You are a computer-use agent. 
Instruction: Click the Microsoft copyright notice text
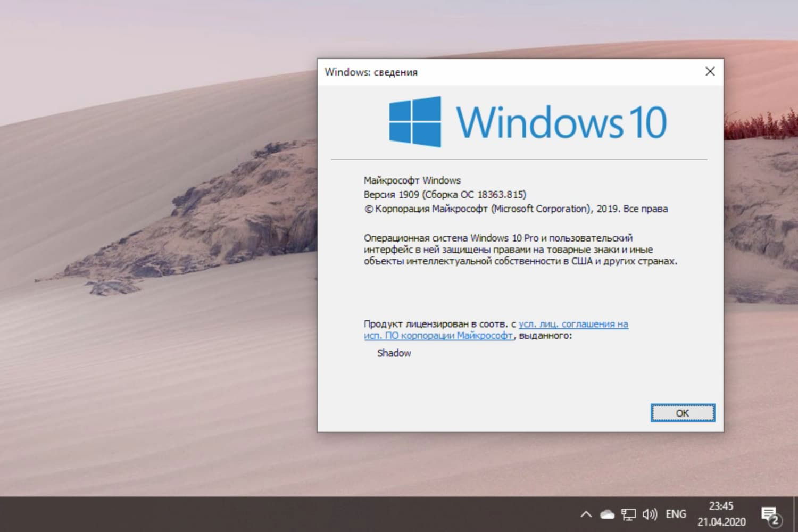coord(515,209)
